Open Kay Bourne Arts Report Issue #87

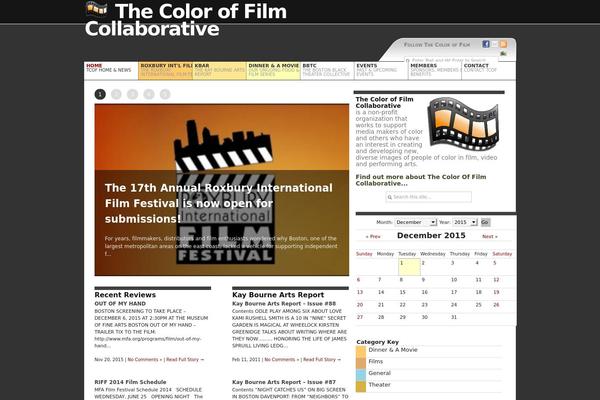click(x=284, y=382)
